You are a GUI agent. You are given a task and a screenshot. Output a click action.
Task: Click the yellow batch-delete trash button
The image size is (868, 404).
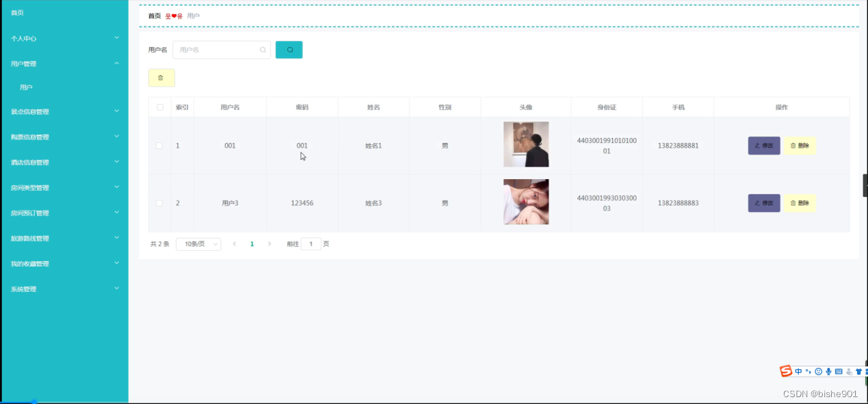(x=161, y=78)
